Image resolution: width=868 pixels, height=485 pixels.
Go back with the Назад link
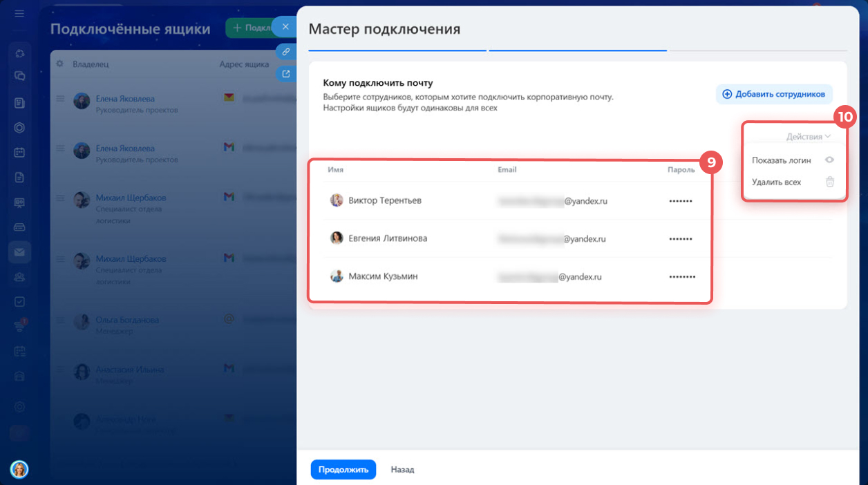tap(402, 469)
